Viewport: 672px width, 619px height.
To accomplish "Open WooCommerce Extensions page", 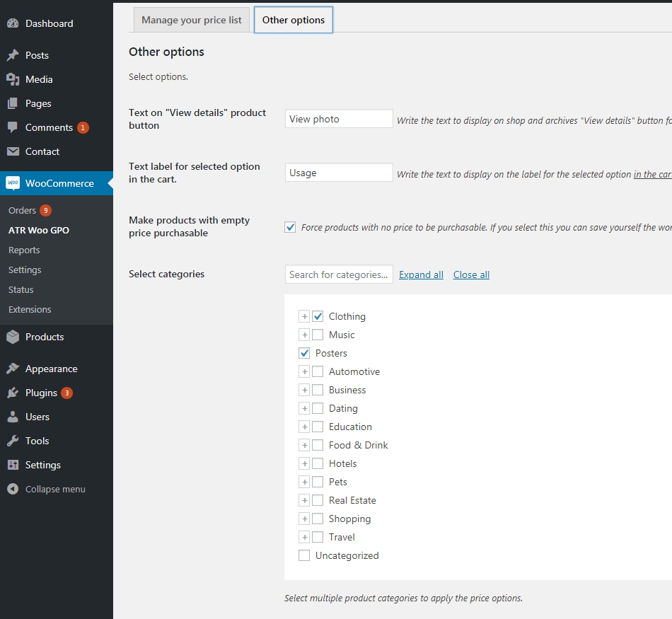I will 30,310.
